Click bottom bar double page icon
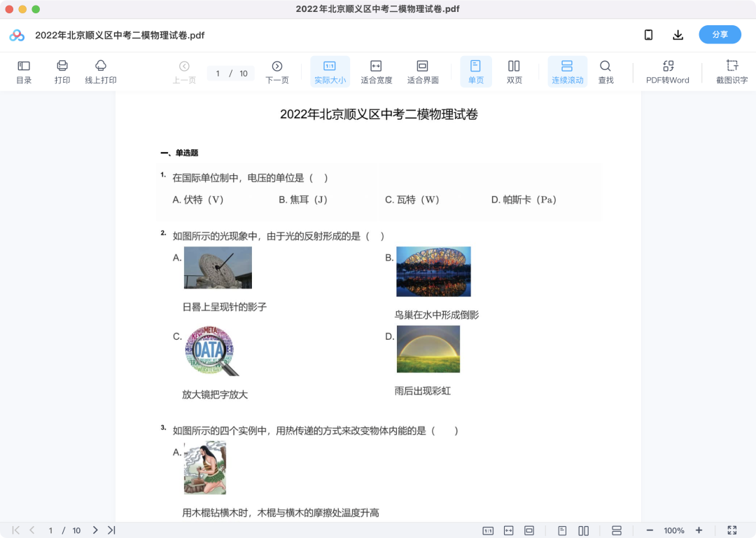The image size is (756, 538). (x=583, y=531)
